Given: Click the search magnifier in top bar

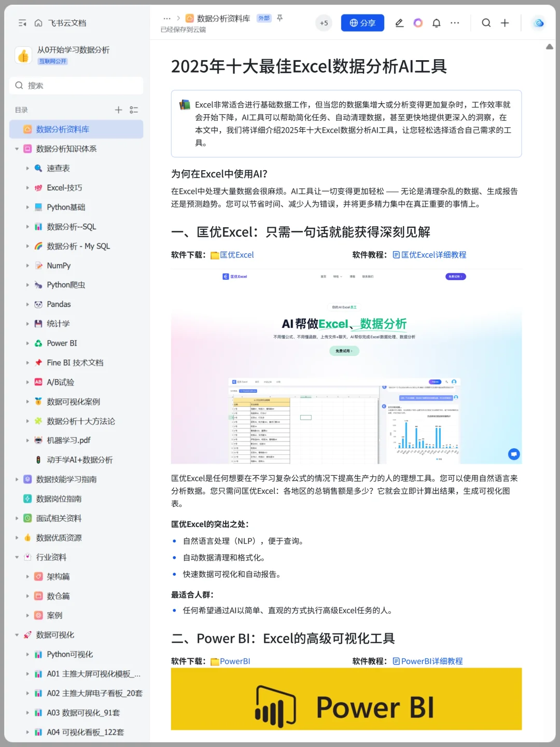Looking at the screenshot, I should point(486,23).
